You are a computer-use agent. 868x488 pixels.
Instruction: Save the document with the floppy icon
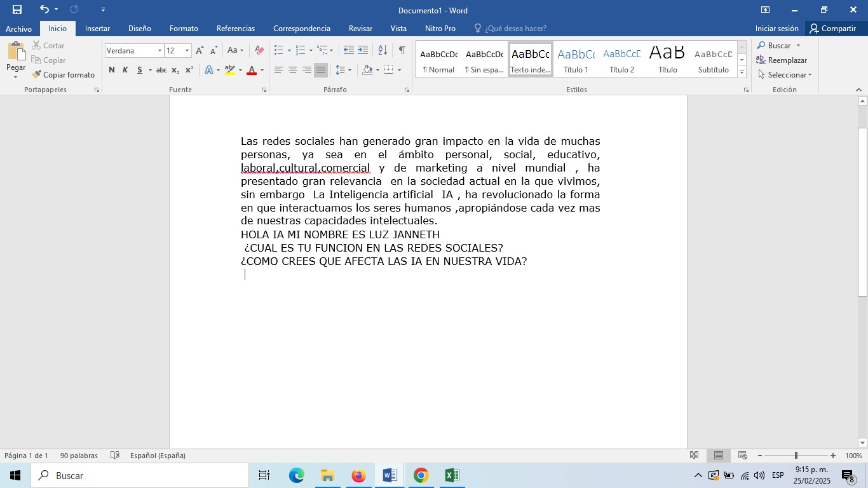[17, 10]
